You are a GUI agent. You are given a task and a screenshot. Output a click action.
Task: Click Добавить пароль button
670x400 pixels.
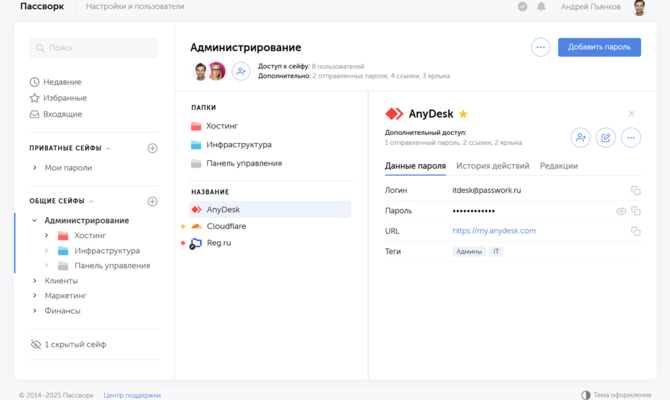pyautogui.click(x=599, y=47)
